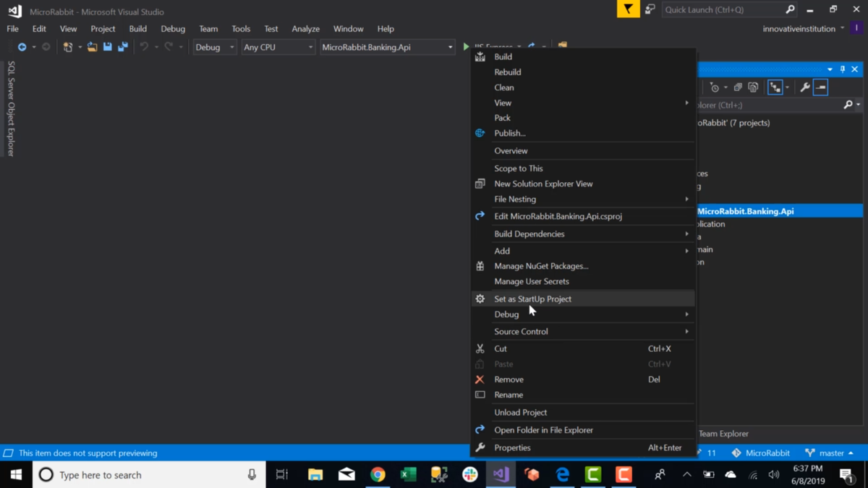Expand the Add submenu
This screenshot has height=488, width=868.
pos(583,251)
